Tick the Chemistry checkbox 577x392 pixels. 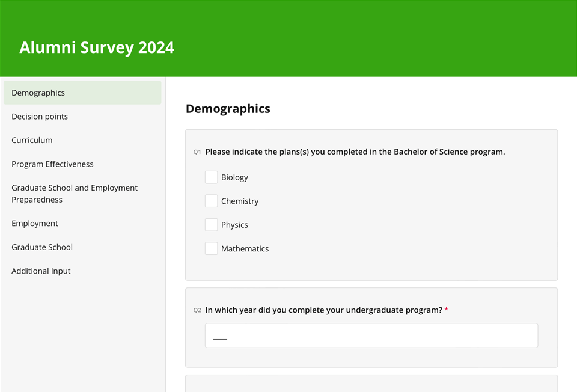tap(211, 201)
